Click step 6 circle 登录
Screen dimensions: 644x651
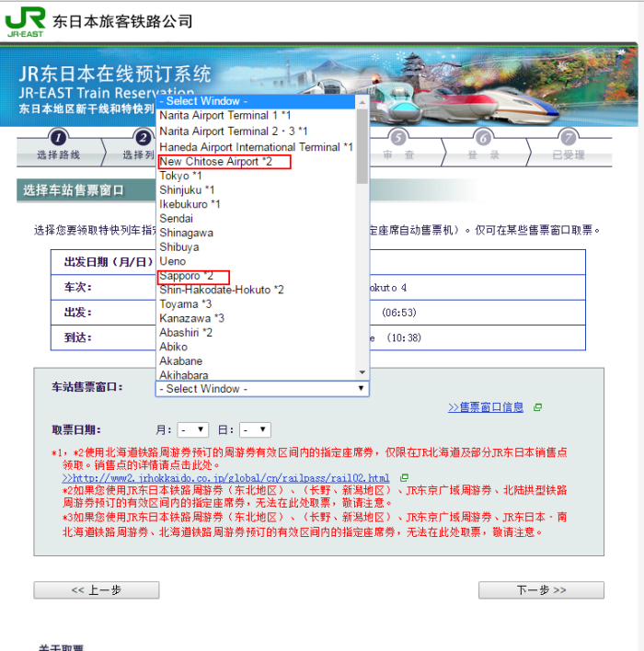coord(483,137)
